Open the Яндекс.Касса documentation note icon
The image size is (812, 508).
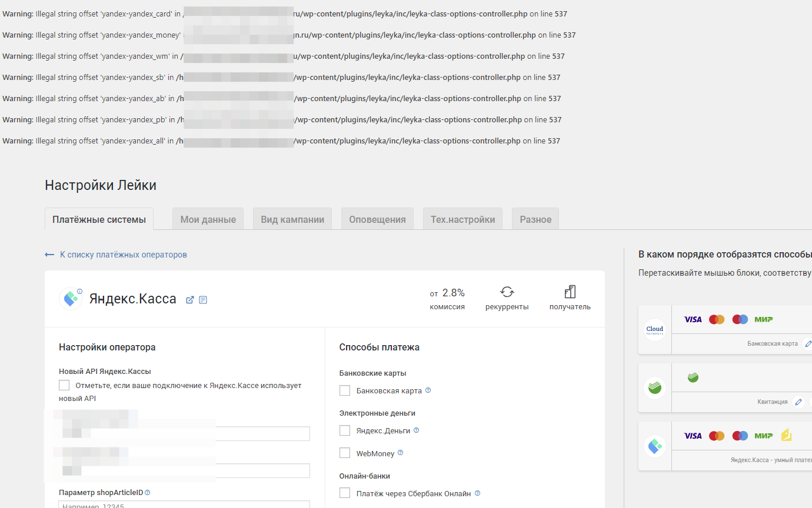pos(203,300)
